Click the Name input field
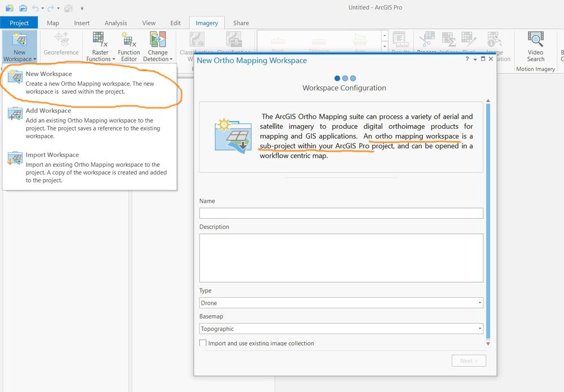Screen dimensions: 564x392 [x=341, y=213]
